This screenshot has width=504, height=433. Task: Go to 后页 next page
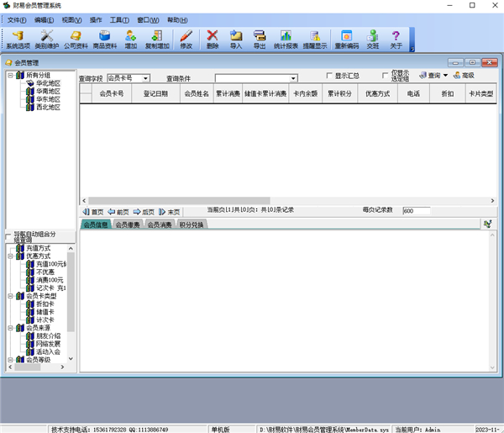point(144,212)
